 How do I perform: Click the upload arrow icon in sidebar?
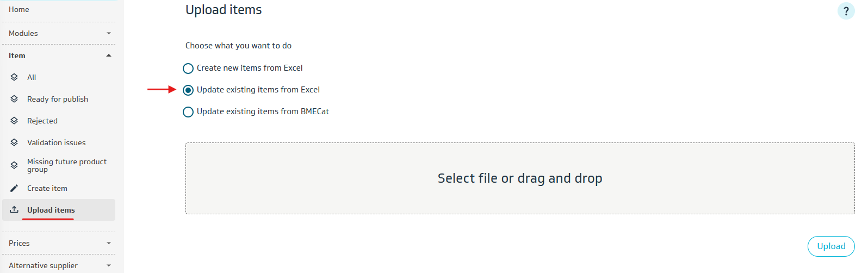click(14, 210)
